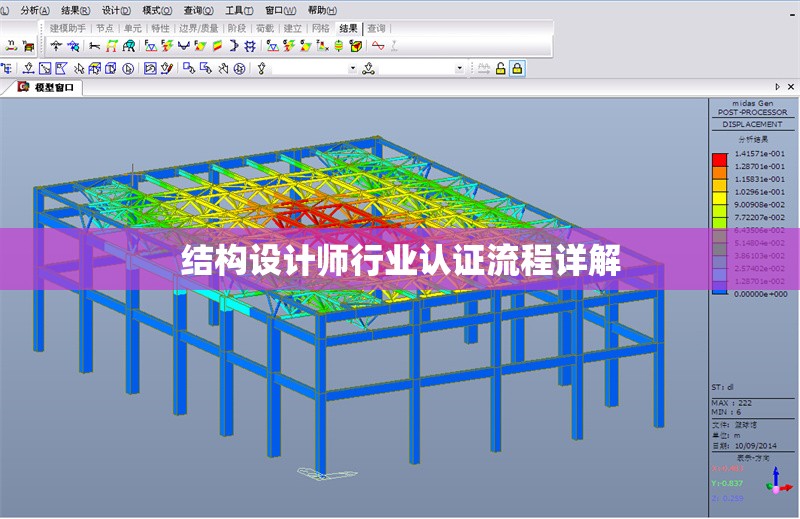800x519 pixels.
Task: Switch to the 结果 ribbon tab
Action: [347, 28]
